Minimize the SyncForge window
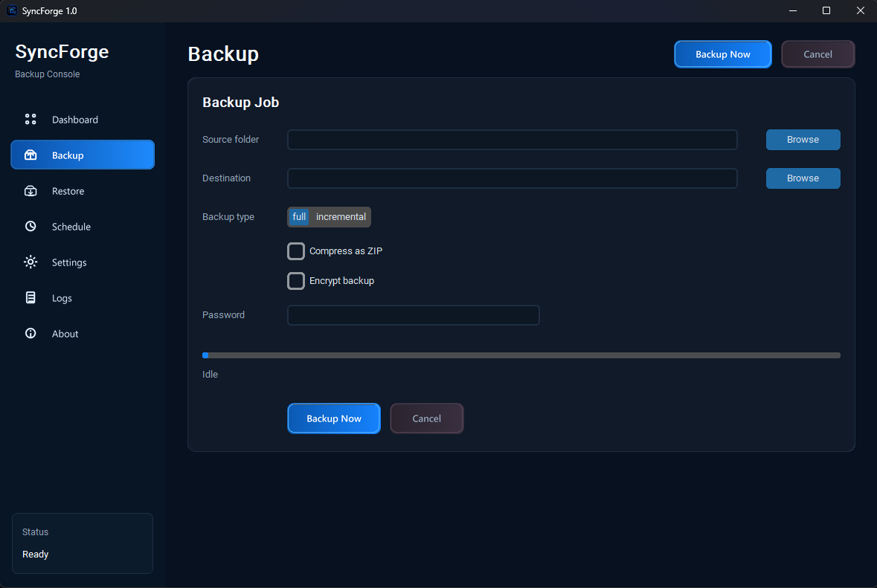The image size is (877, 588). tap(792, 10)
